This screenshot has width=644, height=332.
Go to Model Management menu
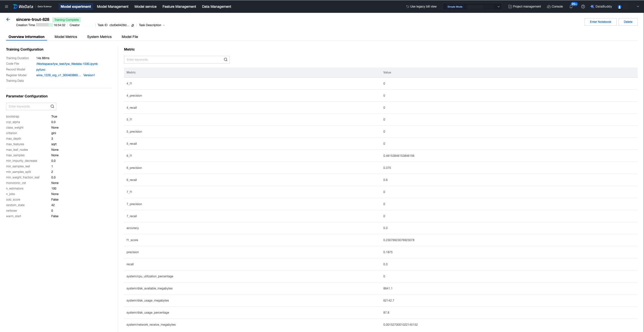click(x=112, y=7)
